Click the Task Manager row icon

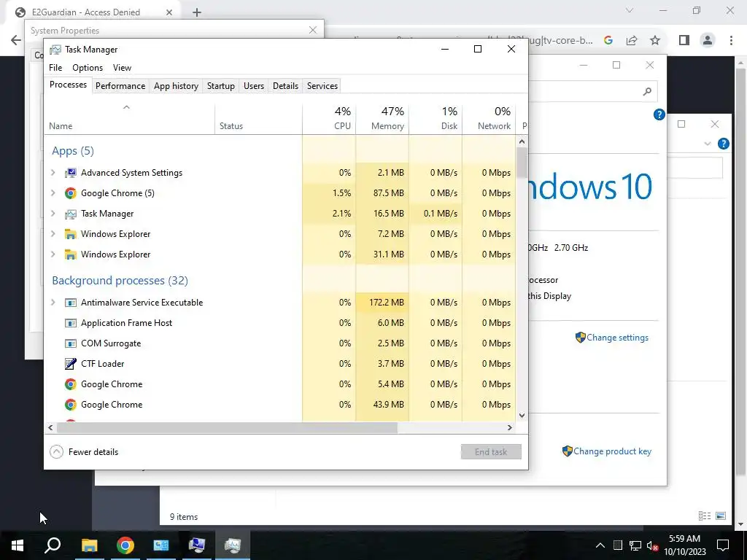[71, 214]
